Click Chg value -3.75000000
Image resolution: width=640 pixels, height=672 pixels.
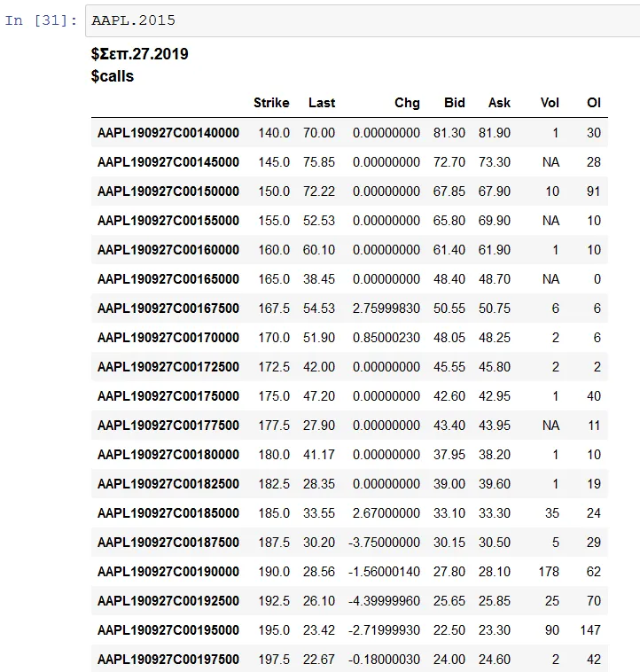384,543
